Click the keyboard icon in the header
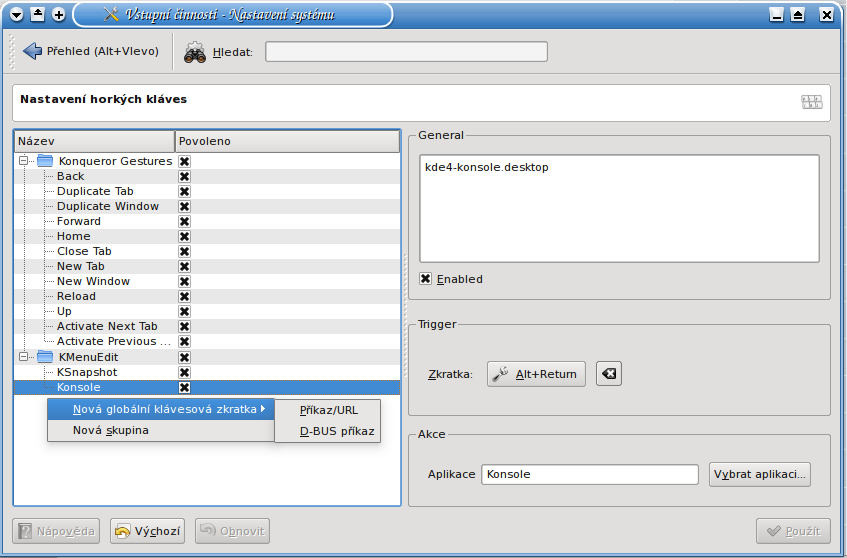 click(x=811, y=101)
